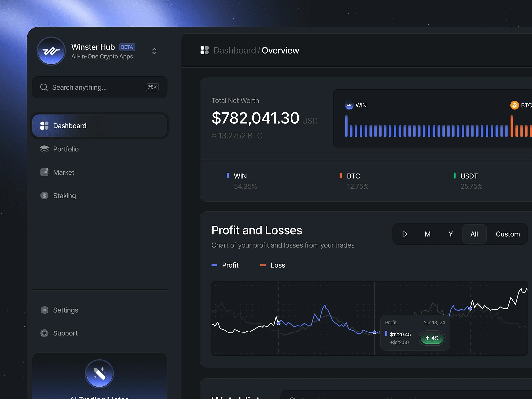The width and height of the screenshot is (532, 399).
Task: Toggle the Loss series legend
Action: 273,265
